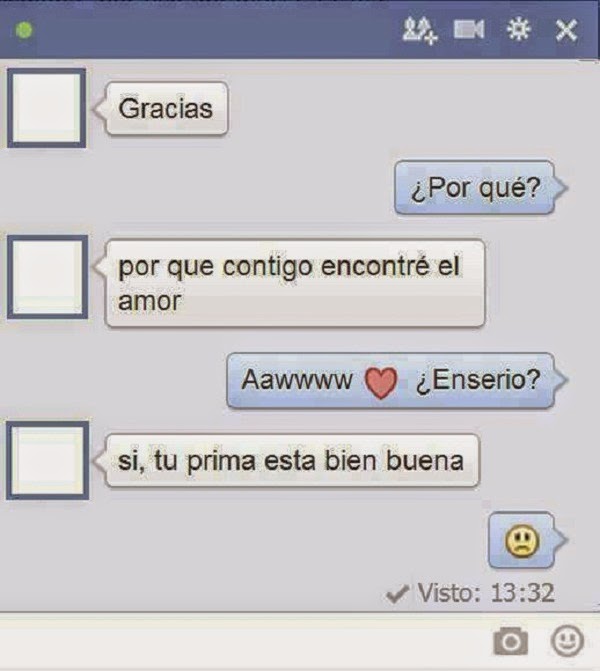Click avatar beside 'tu prima' message
The image size is (600, 671).
(48, 460)
